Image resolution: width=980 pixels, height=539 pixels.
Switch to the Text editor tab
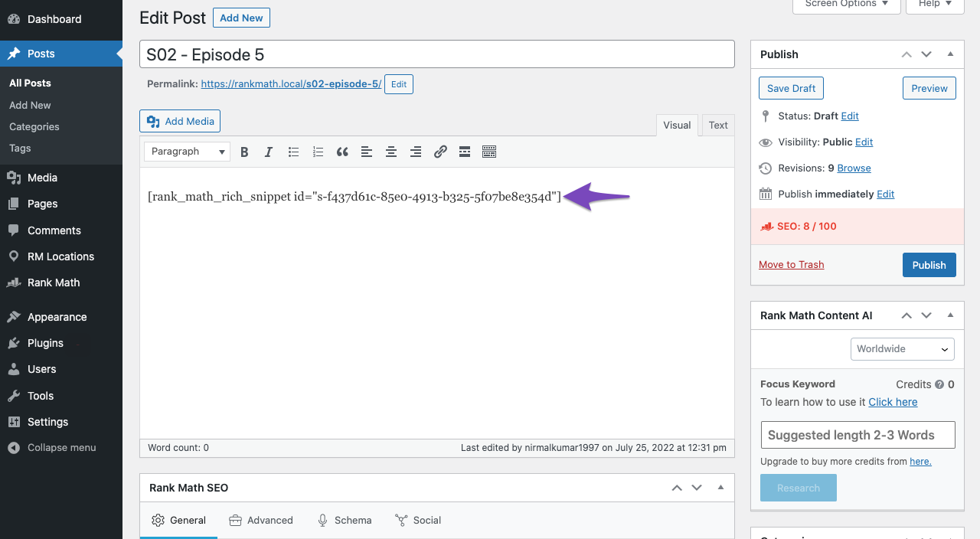click(718, 126)
